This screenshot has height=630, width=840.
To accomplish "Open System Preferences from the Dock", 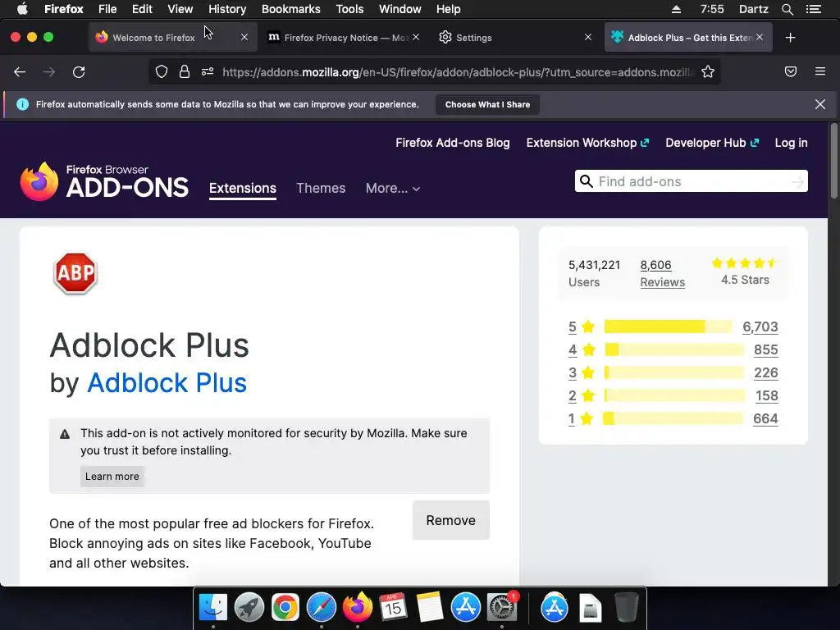I will click(502, 608).
